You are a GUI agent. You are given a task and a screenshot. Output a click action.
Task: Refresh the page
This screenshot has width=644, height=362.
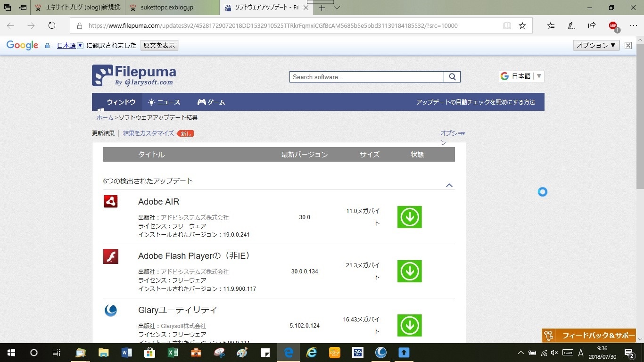coord(52,26)
